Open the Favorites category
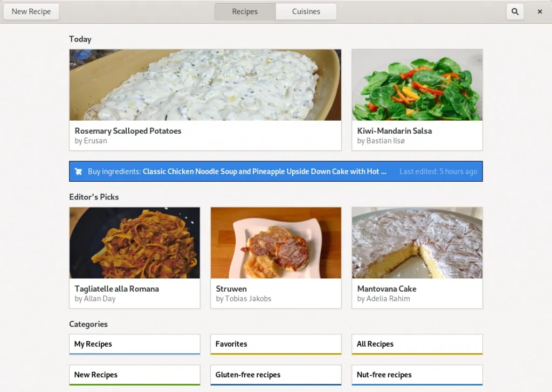 [275, 344]
